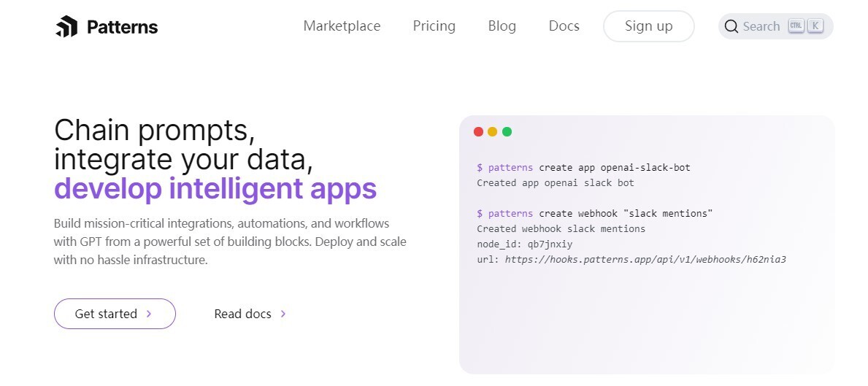This screenshot has height=386, width=868.
Task: Click the red dot on terminal window
Action: (478, 131)
